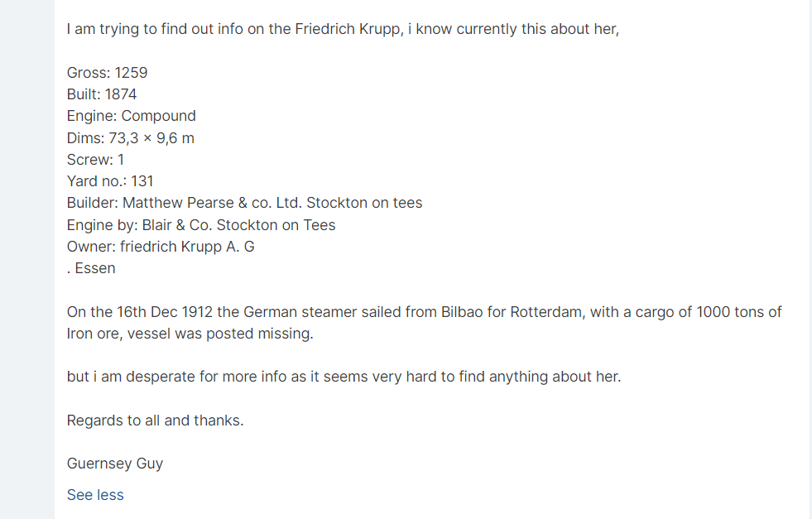Click the grey left margin strip

coord(26,259)
